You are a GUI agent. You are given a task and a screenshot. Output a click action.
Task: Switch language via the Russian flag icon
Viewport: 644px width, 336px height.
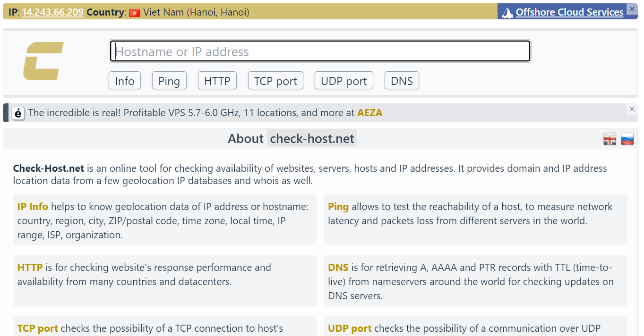pyautogui.click(x=627, y=139)
